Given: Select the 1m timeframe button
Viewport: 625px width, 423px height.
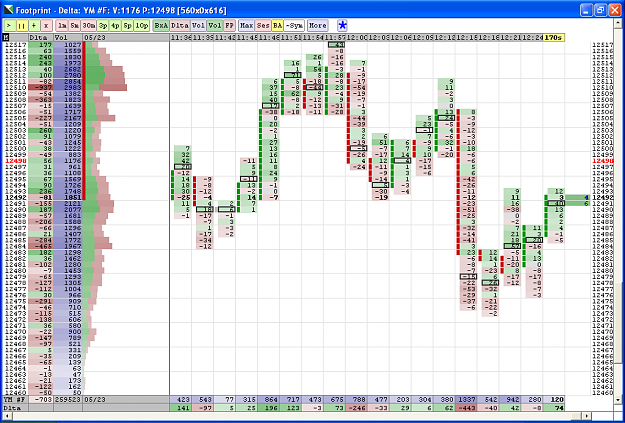Looking at the screenshot, I should pyautogui.click(x=62, y=26).
